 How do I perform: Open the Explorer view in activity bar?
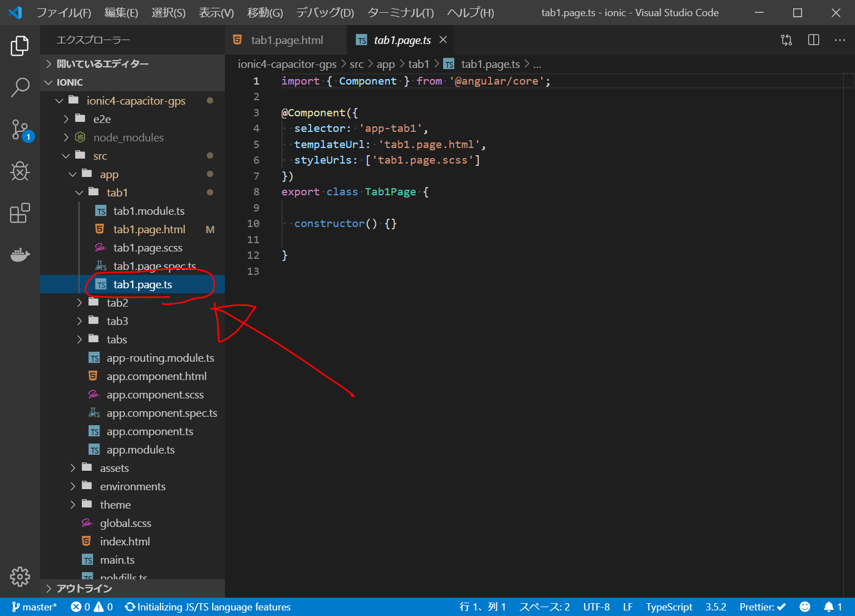coord(20,46)
